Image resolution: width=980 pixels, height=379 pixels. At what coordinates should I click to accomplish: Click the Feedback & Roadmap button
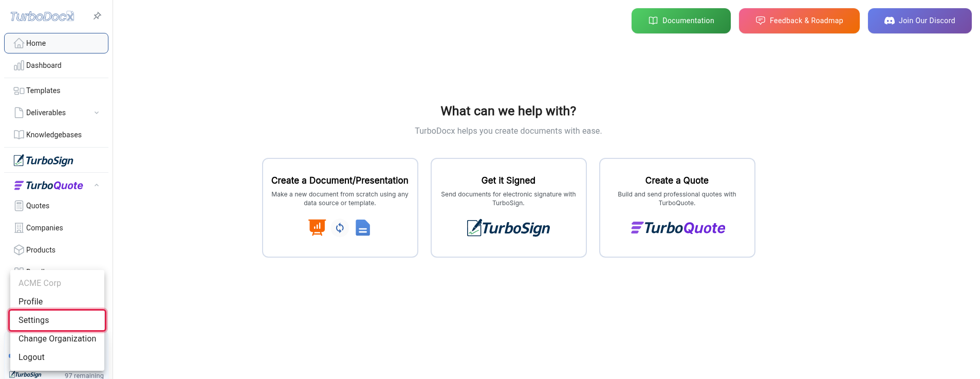(x=799, y=21)
